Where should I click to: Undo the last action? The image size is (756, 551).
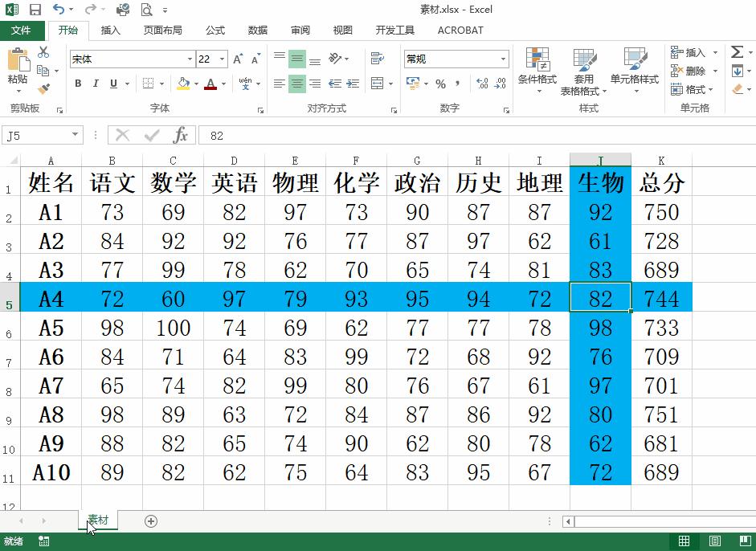[x=59, y=9]
